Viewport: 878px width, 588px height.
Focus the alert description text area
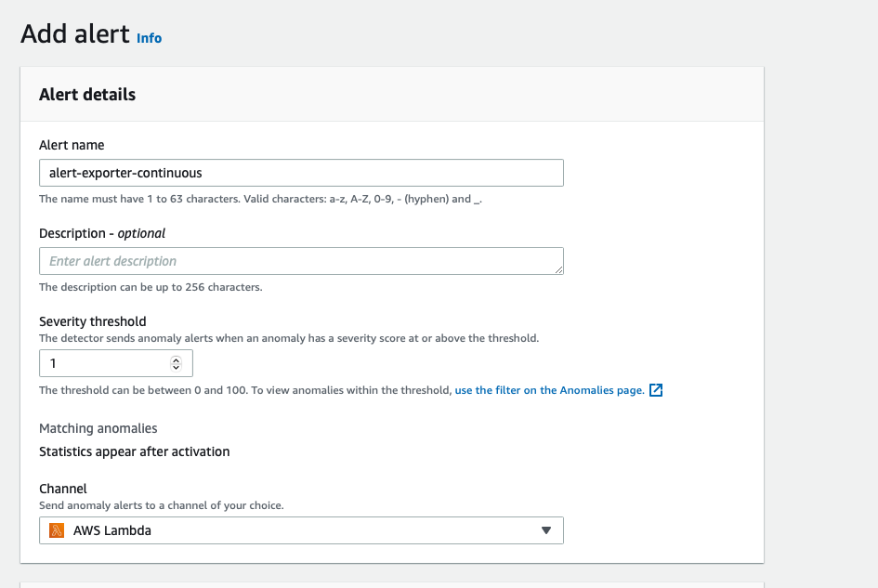click(301, 261)
